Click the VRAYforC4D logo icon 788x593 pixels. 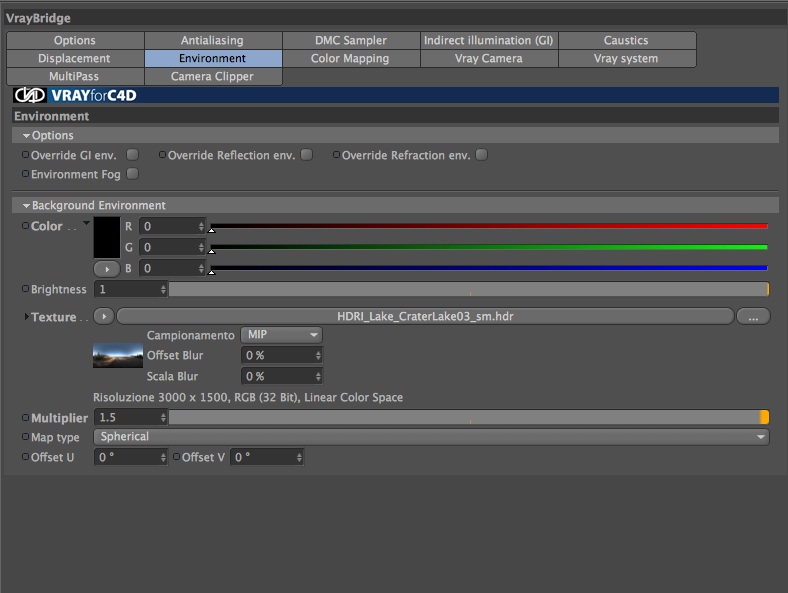coord(30,95)
